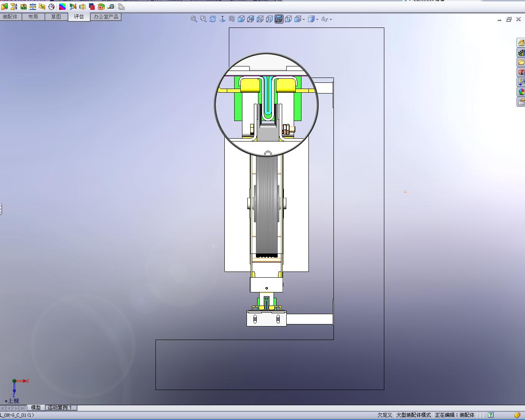This screenshot has width=525, height=420.
Task: Click the grayed-out parts icon in the toolbar
Action: 121,7
